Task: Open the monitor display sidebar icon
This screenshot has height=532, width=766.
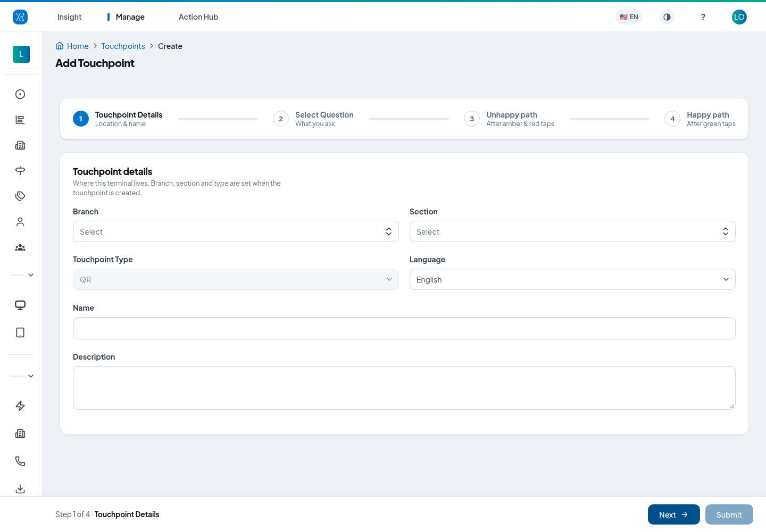Action: [20, 305]
